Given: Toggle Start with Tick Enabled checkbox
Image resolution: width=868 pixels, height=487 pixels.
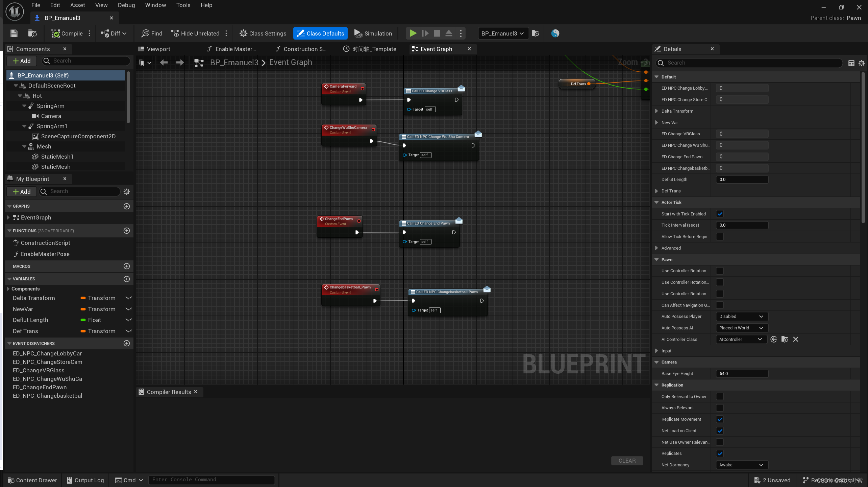Looking at the screenshot, I should coord(720,214).
